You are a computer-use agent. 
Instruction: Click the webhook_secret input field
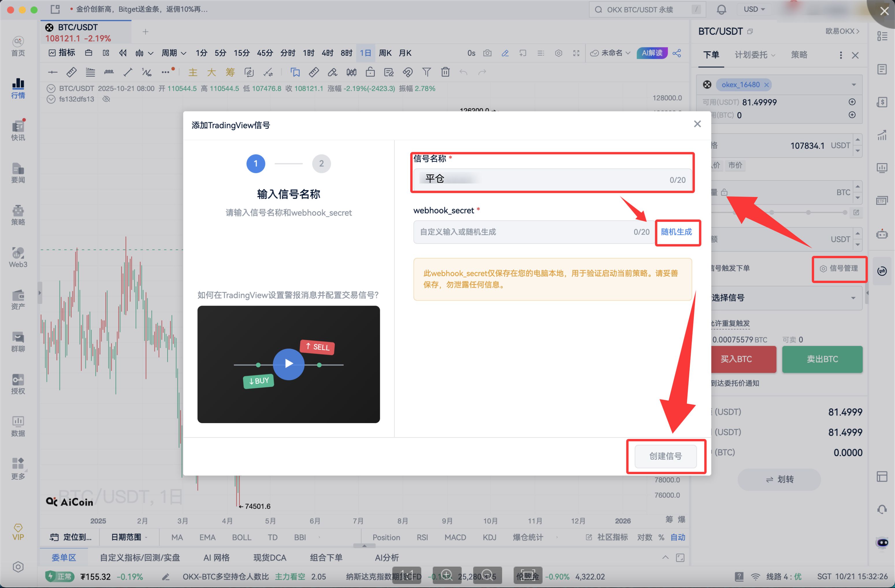(x=526, y=232)
